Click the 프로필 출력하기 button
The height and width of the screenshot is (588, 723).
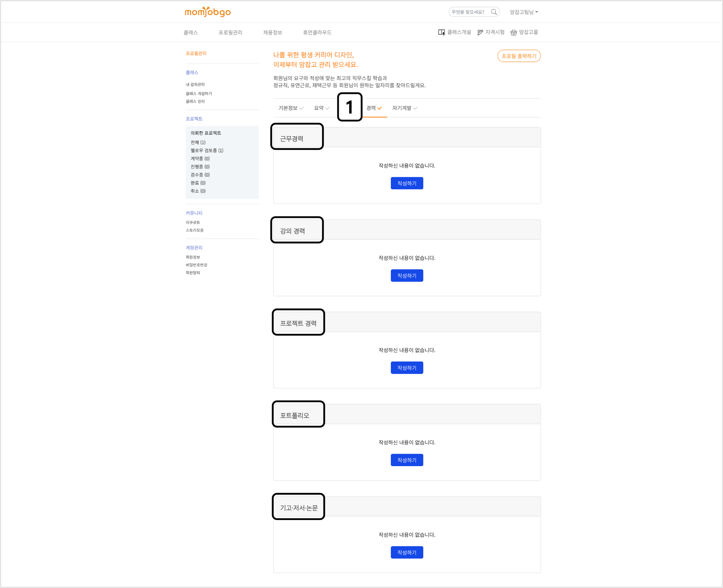tap(519, 56)
